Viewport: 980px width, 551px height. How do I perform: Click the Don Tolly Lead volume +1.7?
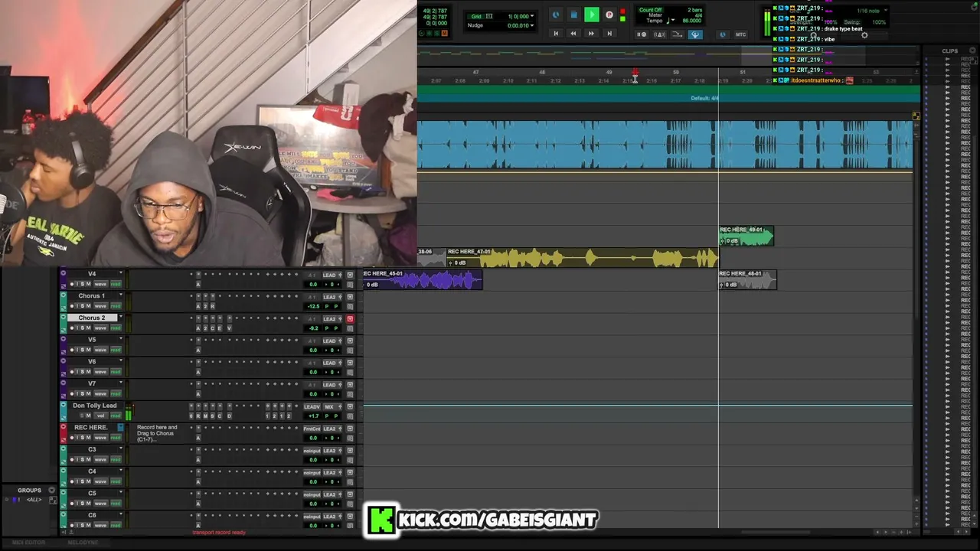(x=313, y=416)
